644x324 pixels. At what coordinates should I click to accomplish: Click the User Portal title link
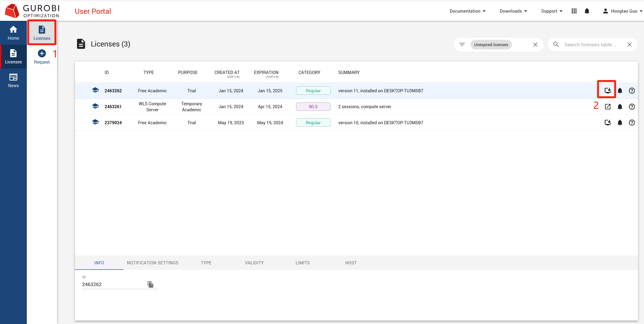[x=93, y=11]
